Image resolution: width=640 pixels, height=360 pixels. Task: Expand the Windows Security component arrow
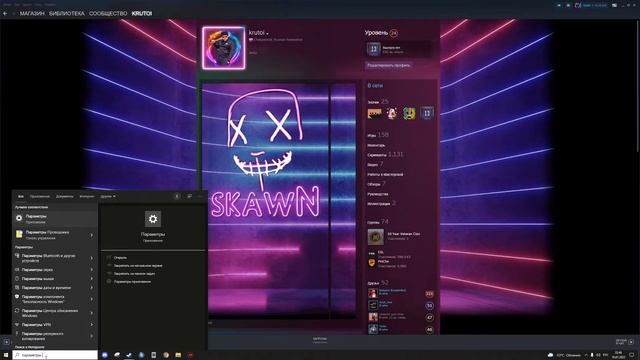tap(91, 299)
